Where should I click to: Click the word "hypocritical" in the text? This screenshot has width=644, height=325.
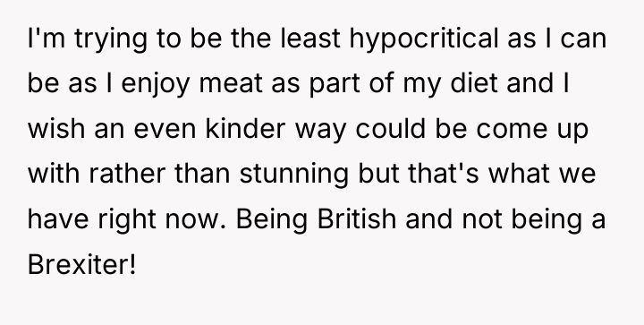coord(424,39)
